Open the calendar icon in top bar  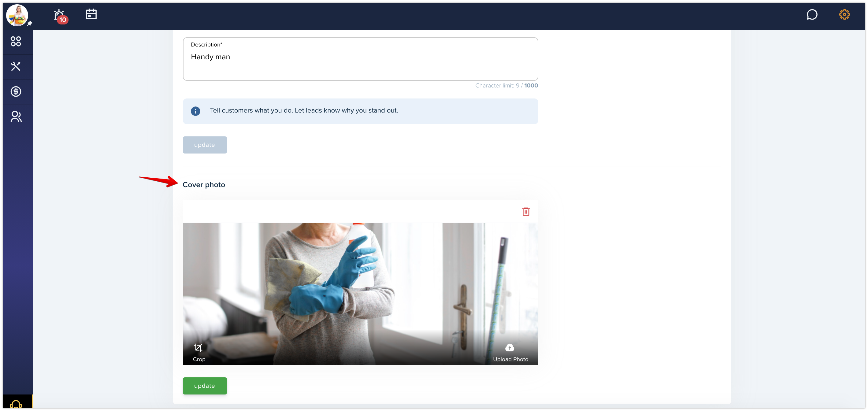tap(91, 14)
